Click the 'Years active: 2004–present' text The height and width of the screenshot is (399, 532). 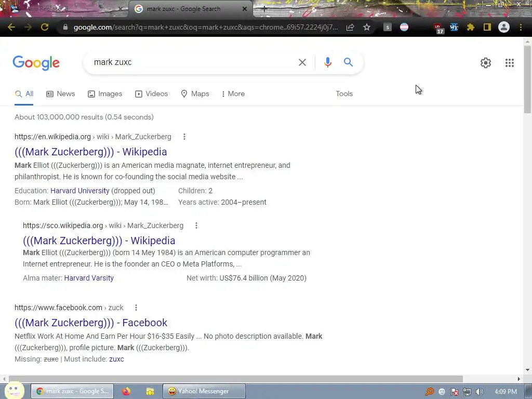[222, 202]
